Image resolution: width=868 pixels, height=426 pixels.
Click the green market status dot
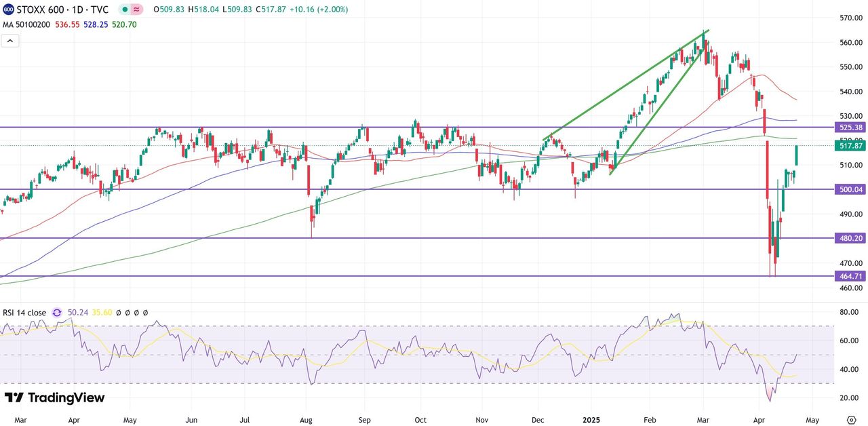[x=125, y=9]
